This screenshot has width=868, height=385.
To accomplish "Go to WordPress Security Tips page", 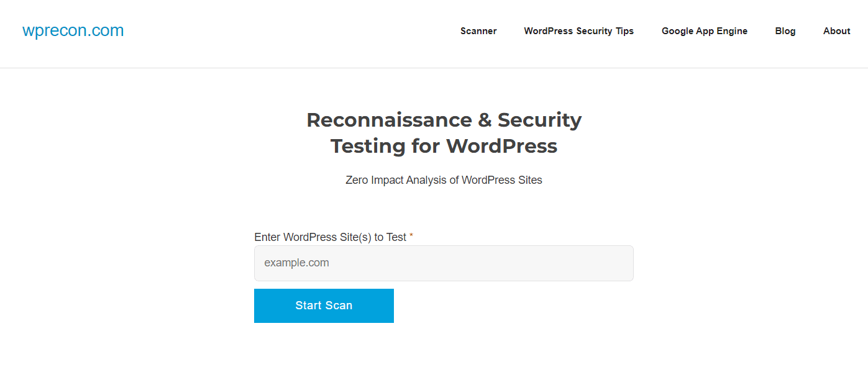I will [578, 31].
